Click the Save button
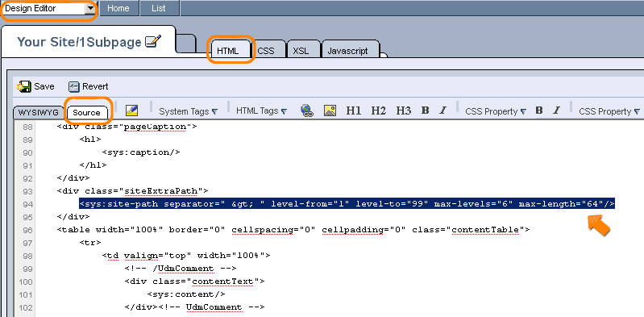 pyautogui.click(x=35, y=86)
